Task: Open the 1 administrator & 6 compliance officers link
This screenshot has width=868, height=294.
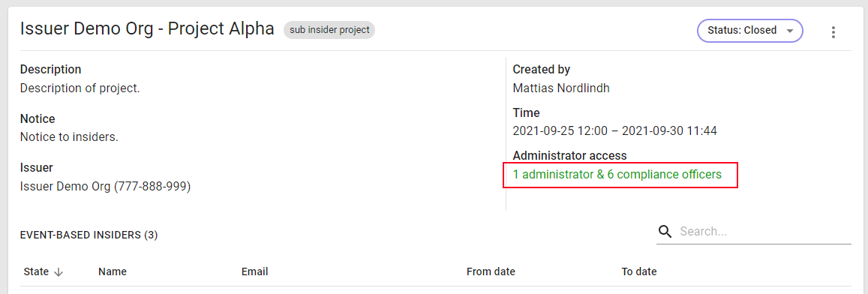Action: tap(617, 175)
